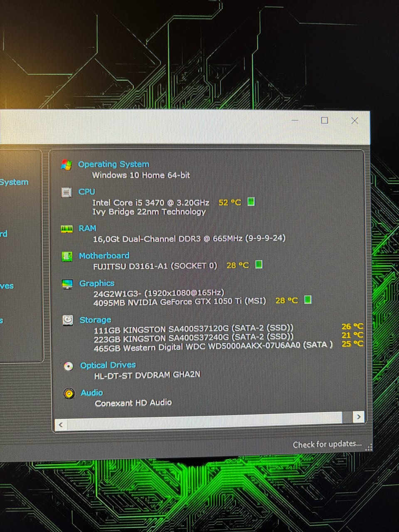
Task: Open the Audio section heading
Action: [x=92, y=392]
